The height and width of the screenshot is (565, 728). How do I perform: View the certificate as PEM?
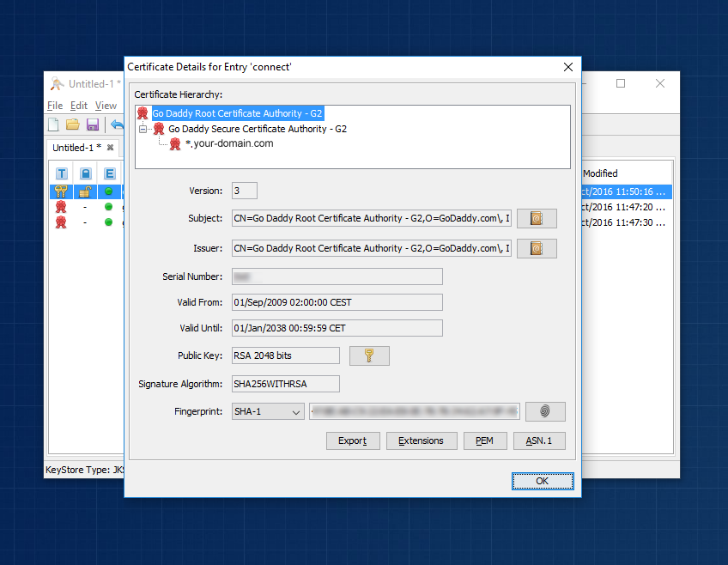pyautogui.click(x=485, y=440)
